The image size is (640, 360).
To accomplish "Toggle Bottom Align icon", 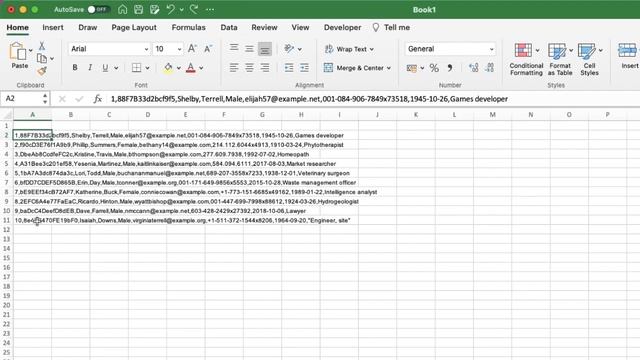I will coord(264,49).
